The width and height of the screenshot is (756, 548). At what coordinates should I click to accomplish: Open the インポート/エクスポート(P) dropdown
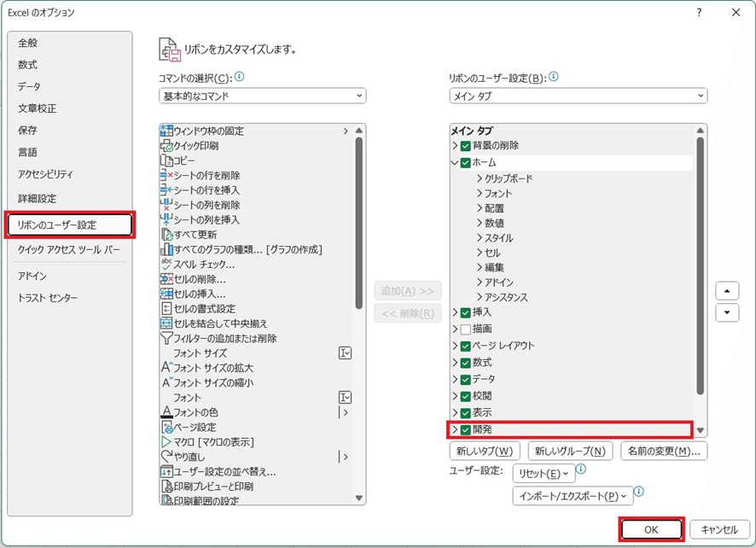pyautogui.click(x=573, y=495)
